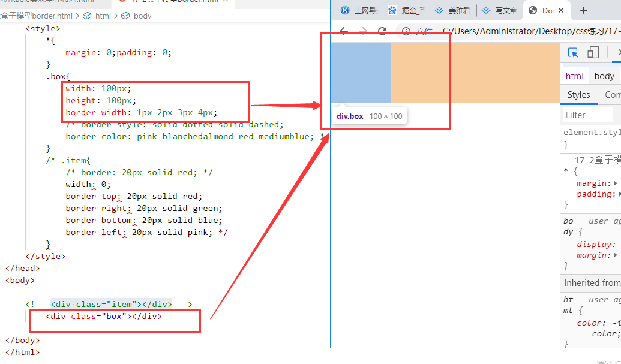Reload the browser page
Image resolution: width=621 pixels, height=364 pixels.
point(382,31)
